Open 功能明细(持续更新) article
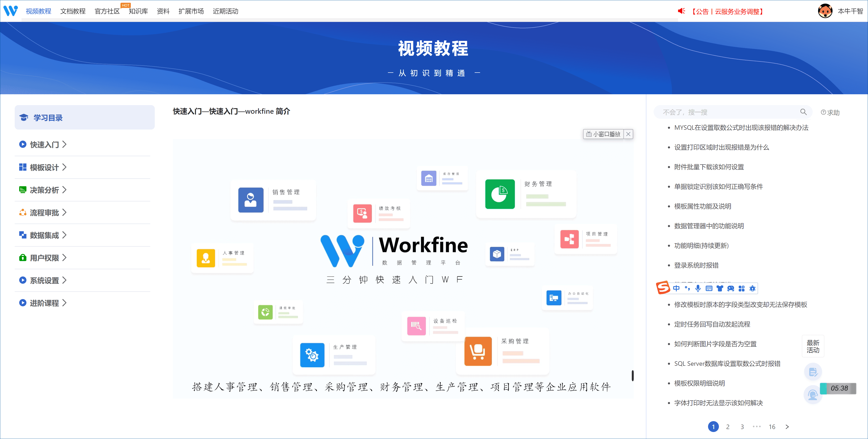The image size is (868, 439). (701, 245)
